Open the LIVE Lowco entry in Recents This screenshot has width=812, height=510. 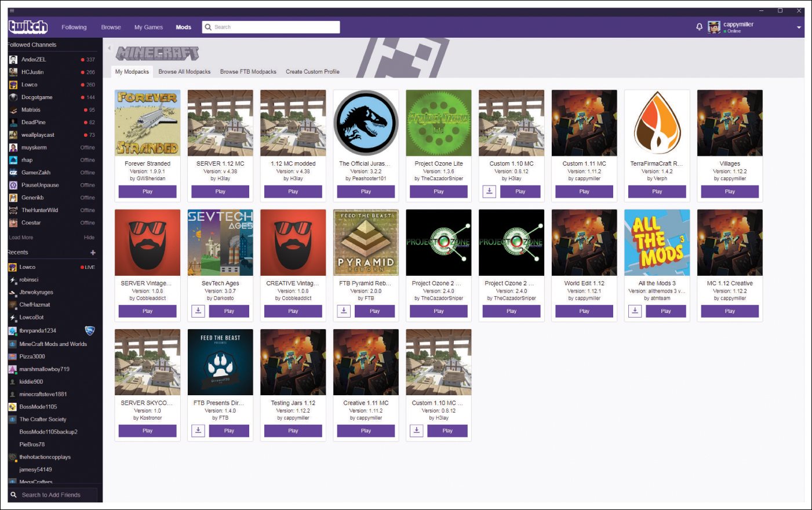(x=52, y=267)
